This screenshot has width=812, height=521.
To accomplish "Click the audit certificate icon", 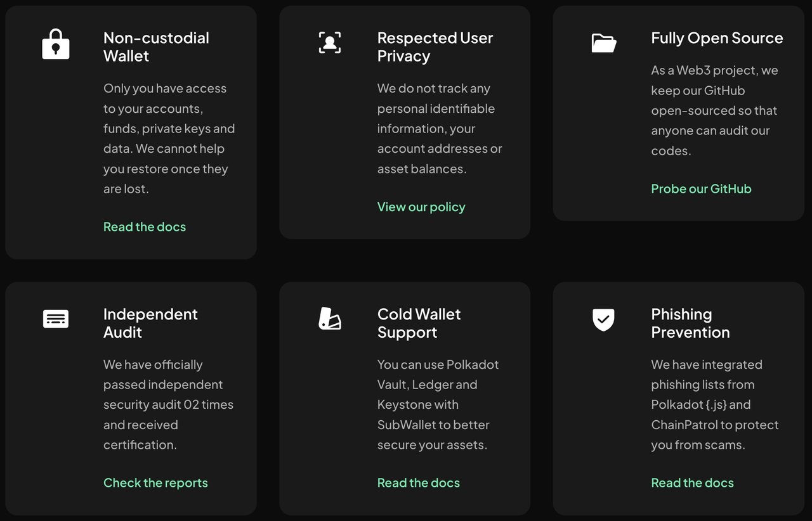I will click(x=56, y=319).
